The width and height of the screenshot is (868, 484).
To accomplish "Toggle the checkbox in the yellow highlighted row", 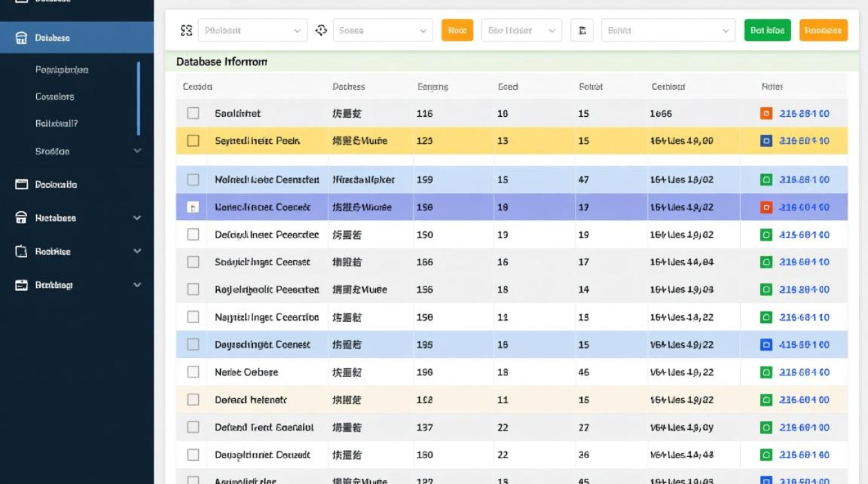I will [193, 141].
